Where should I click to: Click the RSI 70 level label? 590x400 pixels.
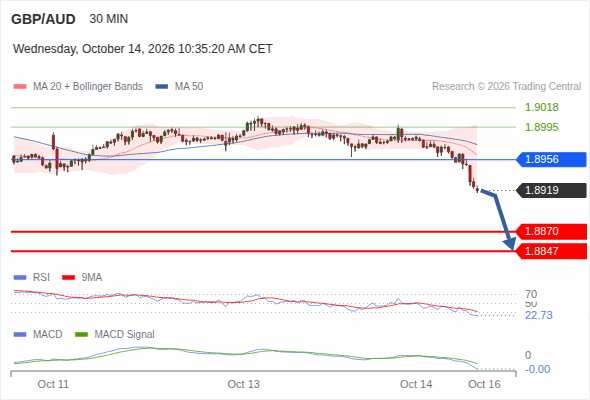click(531, 294)
